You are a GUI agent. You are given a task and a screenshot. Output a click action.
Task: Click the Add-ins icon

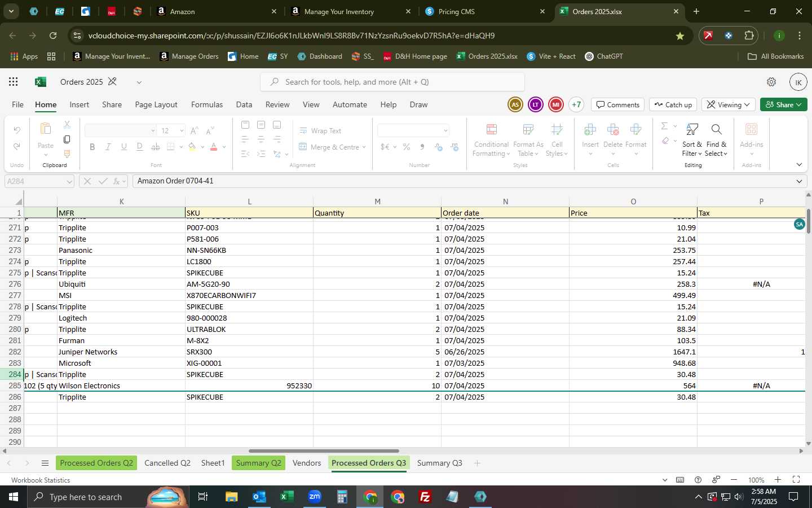tap(751, 130)
